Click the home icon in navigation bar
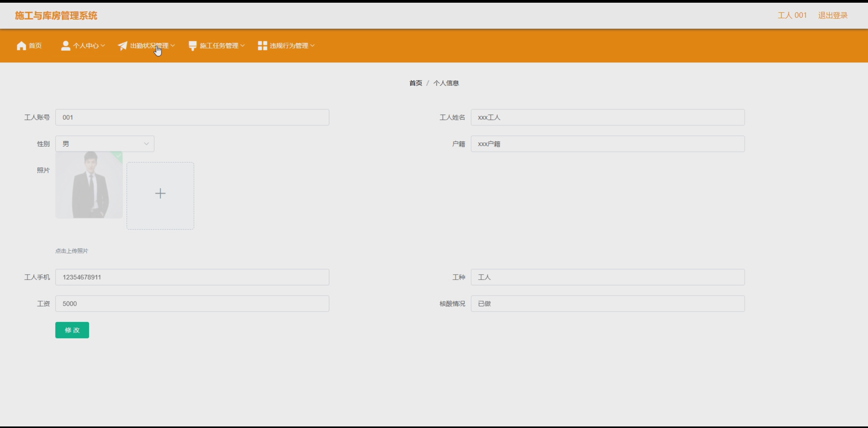This screenshot has width=868, height=428. 22,46
